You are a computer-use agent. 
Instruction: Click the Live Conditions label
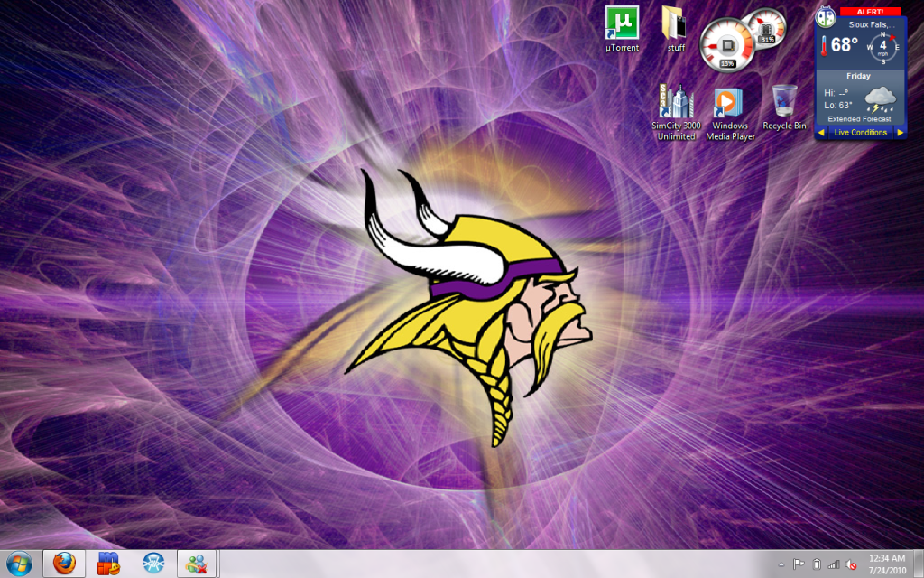pos(860,133)
